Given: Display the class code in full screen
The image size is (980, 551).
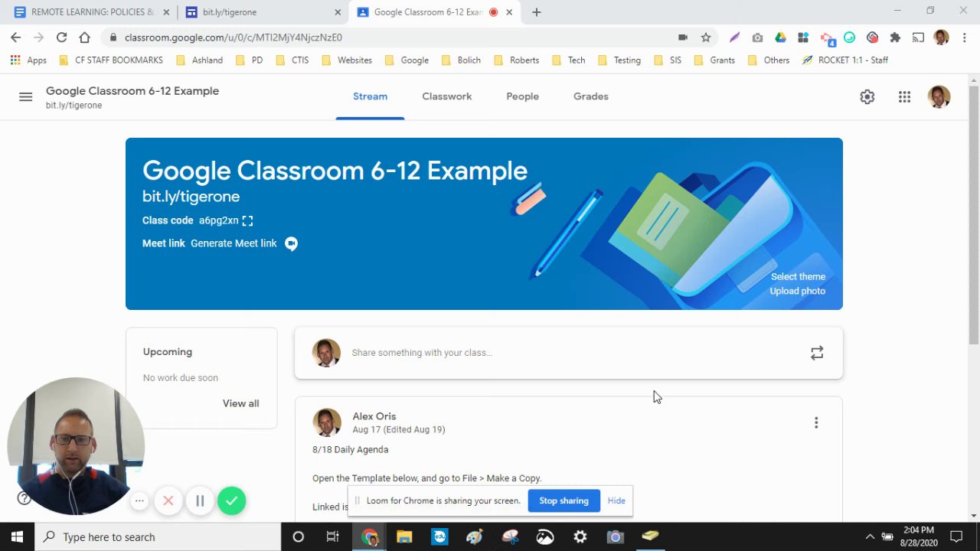Looking at the screenshot, I should (x=247, y=220).
